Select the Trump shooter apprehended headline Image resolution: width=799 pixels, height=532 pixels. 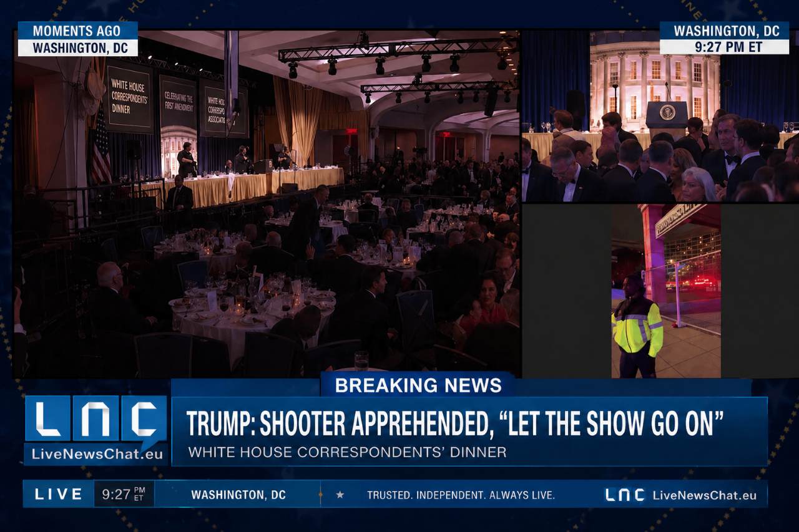(x=454, y=424)
